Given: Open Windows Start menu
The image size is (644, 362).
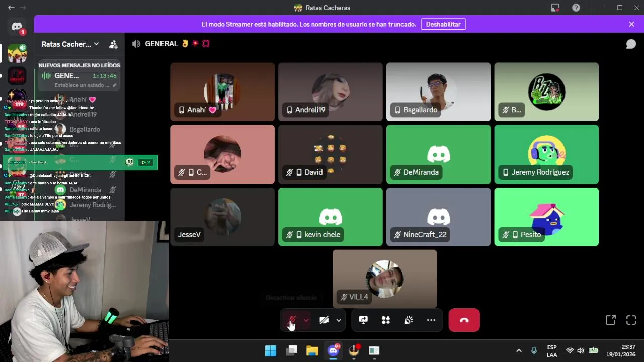Looking at the screenshot, I should click(271, 350).
